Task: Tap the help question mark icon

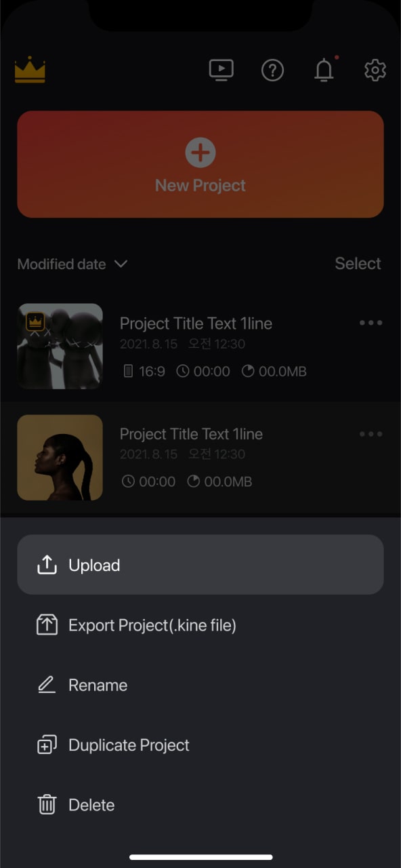Action: tap(272, 70)
